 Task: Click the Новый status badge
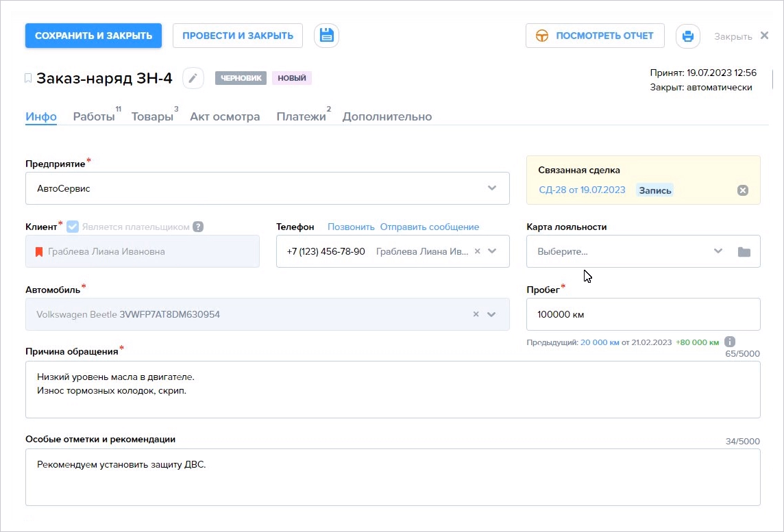click(292, 78)
